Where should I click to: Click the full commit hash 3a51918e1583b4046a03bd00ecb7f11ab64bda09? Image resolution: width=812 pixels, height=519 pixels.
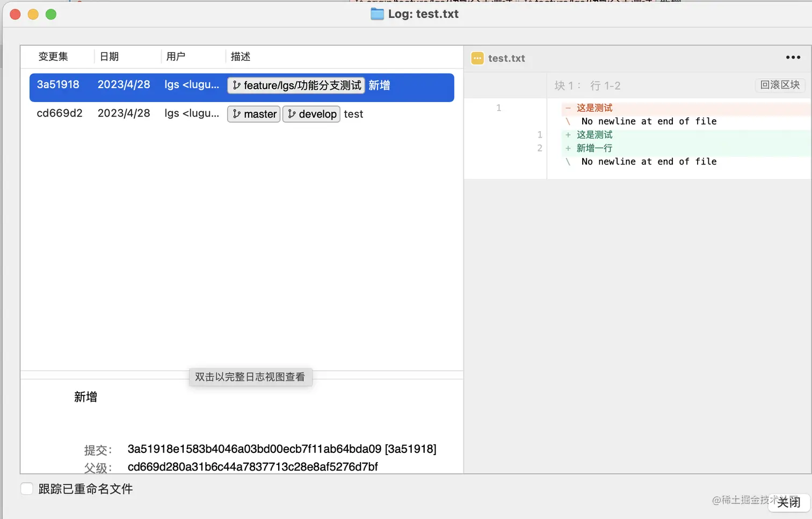255,449
